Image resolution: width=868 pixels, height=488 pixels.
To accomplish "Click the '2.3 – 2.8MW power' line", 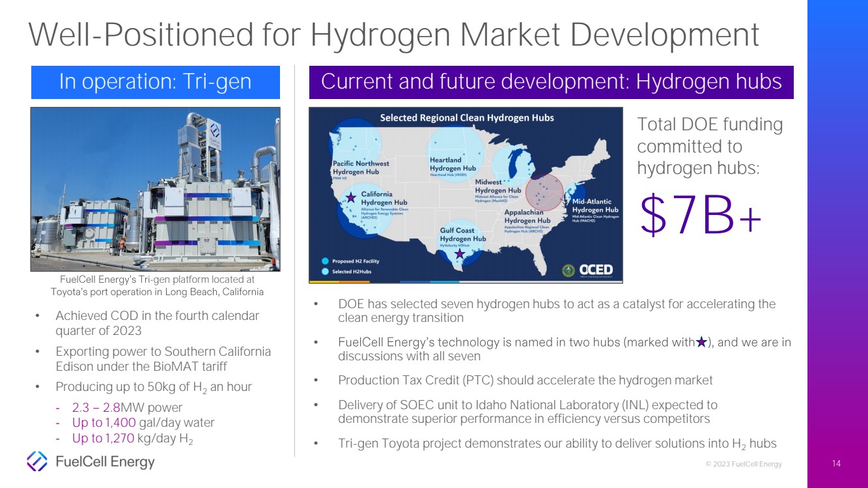I will click(127, 409).
